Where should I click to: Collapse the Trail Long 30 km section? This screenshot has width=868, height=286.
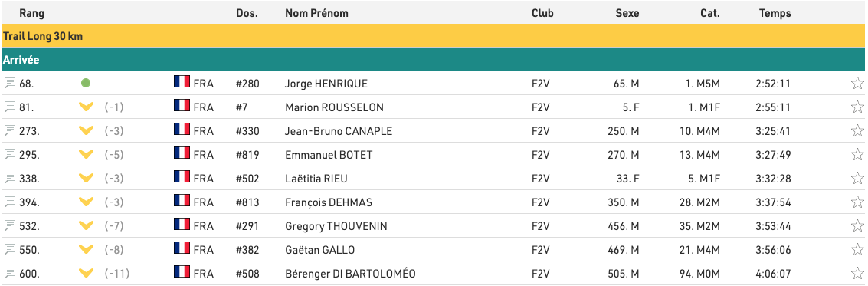click(x=433, y=36)
